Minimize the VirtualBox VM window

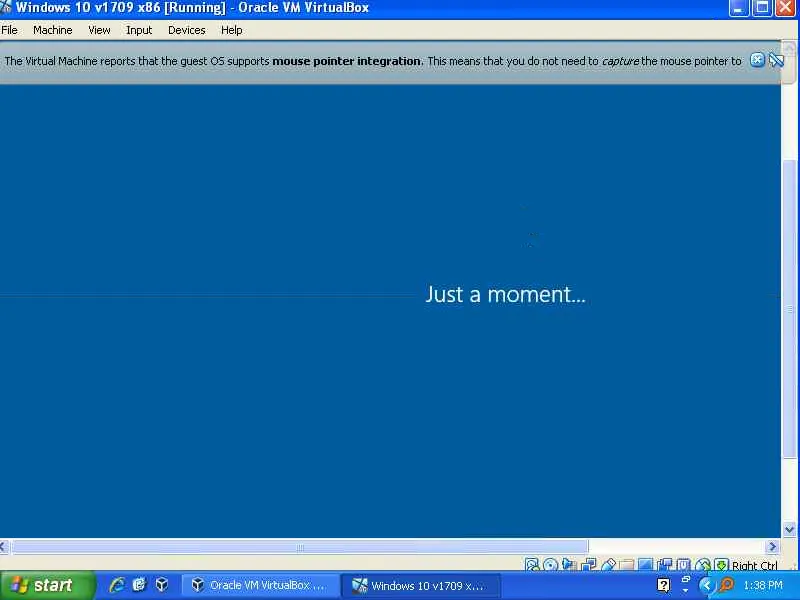(738, 8)
